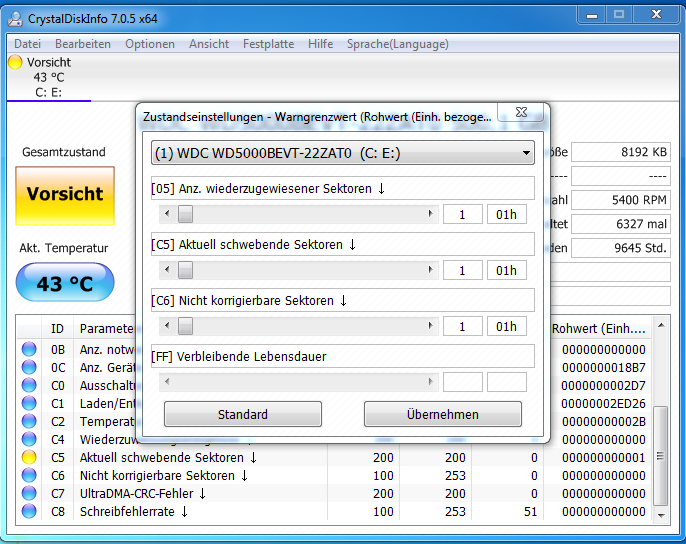Open the Sprache(Language) menu

398,44
